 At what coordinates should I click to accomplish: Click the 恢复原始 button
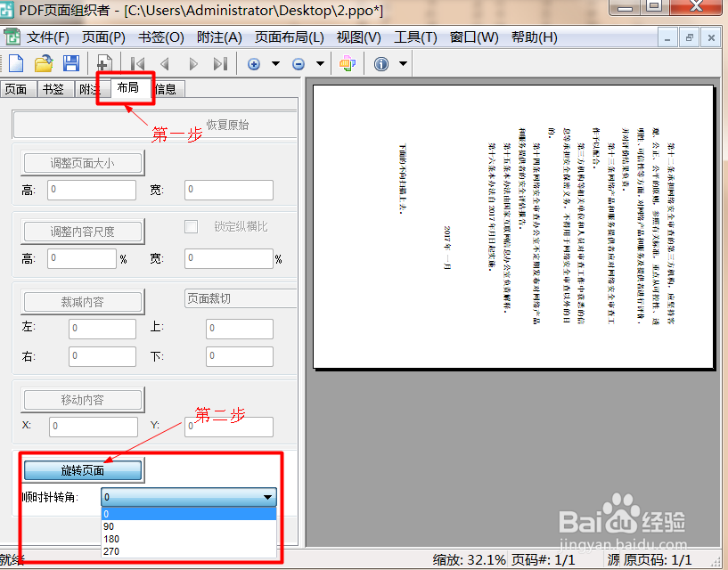coord(156,125)
